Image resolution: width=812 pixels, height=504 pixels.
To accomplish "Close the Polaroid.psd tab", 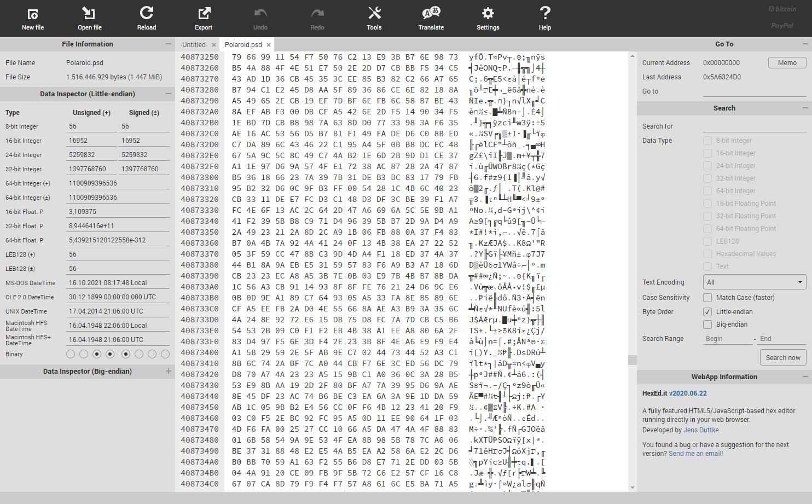I will pyautogui.click(x=269, y=44).
